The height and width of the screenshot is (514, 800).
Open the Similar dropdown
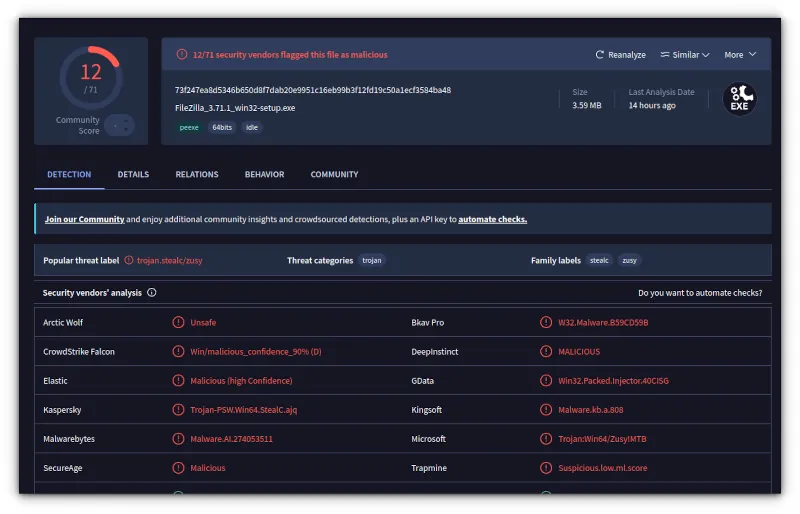[x=685, y=55]
